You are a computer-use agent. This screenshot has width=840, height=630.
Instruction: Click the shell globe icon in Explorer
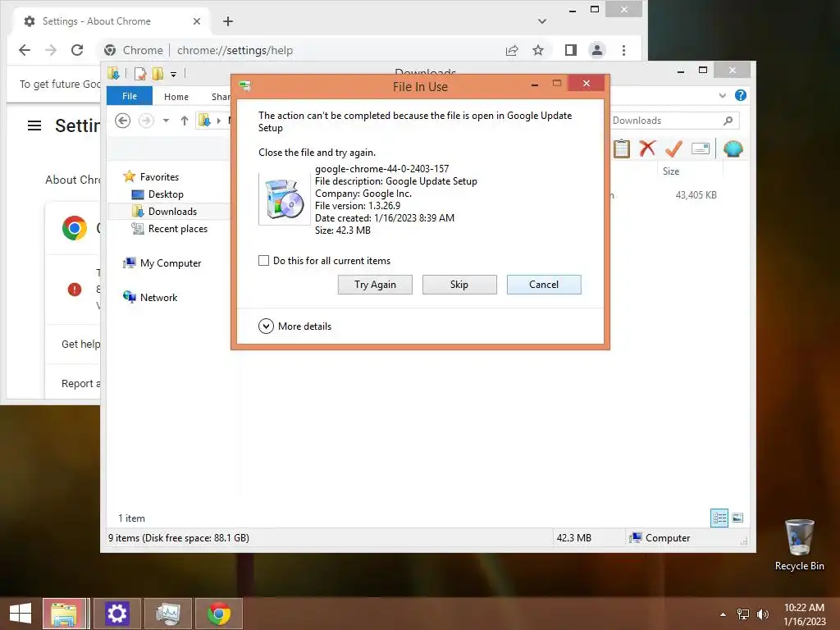[x=733, y=148]
